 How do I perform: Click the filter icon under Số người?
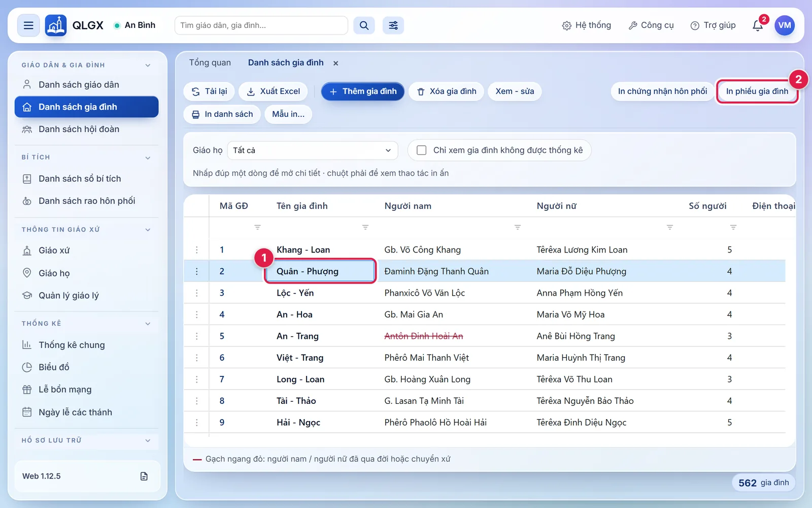(x=733, y=227)
